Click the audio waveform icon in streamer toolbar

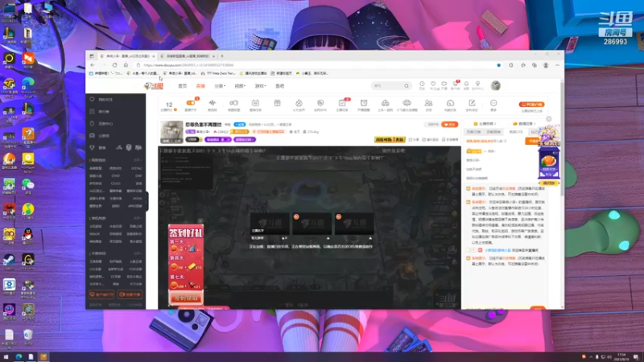[x=212, y=104]
